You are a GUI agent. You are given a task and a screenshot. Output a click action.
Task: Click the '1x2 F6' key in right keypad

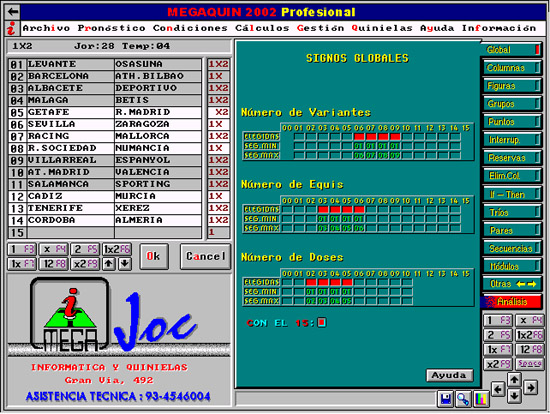pyautogui.click(x=530, y=335)
